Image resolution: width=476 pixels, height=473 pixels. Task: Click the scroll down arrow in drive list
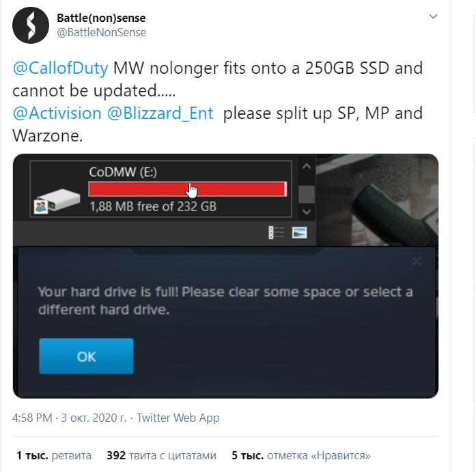click(307, 212)
